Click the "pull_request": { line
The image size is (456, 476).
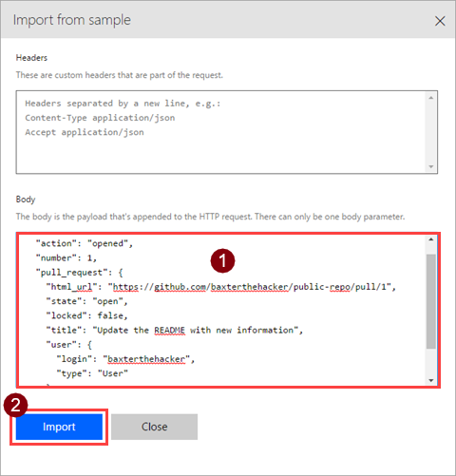79,273
